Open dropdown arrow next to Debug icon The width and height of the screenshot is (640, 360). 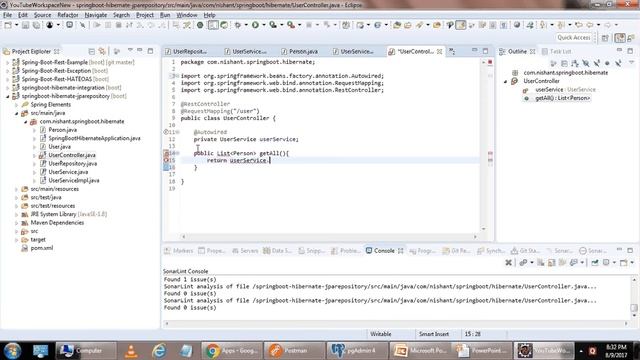[246, 25]
